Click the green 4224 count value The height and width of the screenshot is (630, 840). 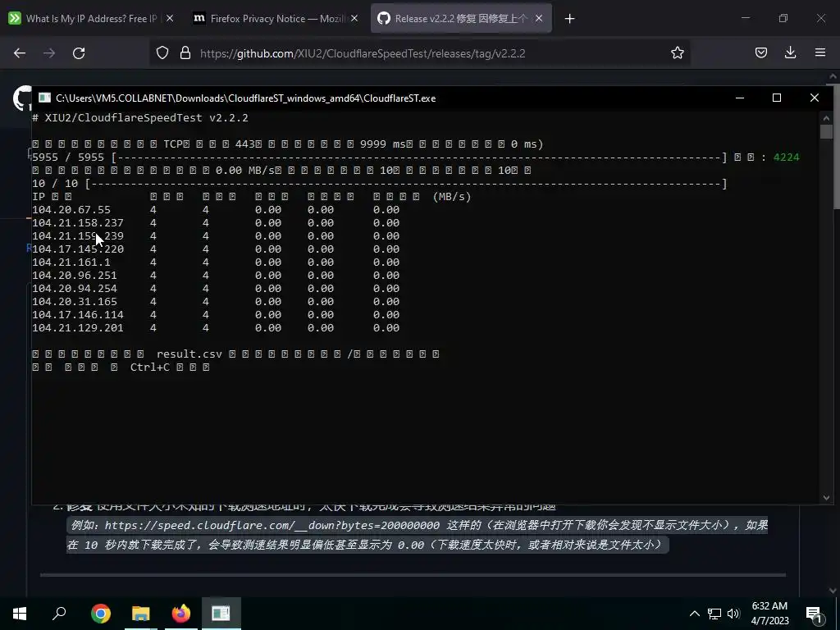(786, 157)
